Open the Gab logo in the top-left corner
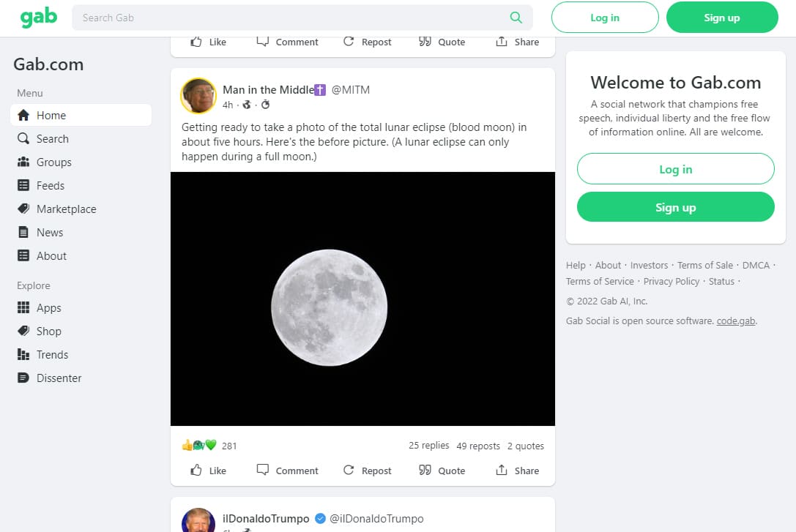 pos(37,16)
